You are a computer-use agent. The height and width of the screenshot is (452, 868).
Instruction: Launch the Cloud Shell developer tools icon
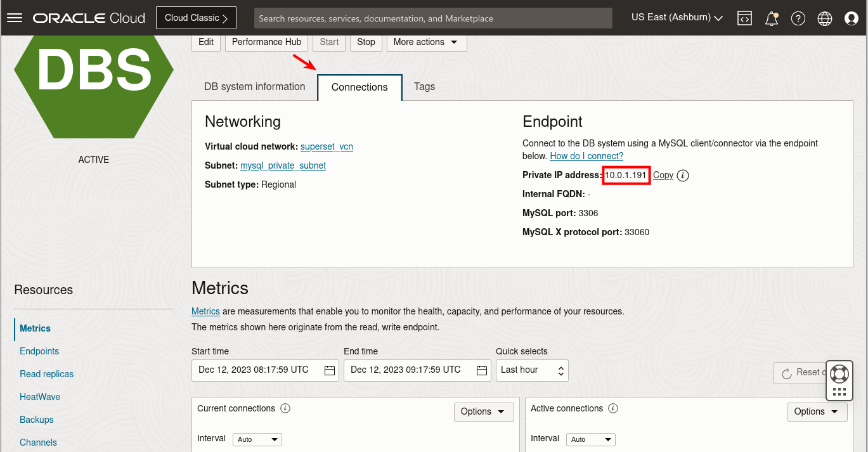tap(744, 18)
